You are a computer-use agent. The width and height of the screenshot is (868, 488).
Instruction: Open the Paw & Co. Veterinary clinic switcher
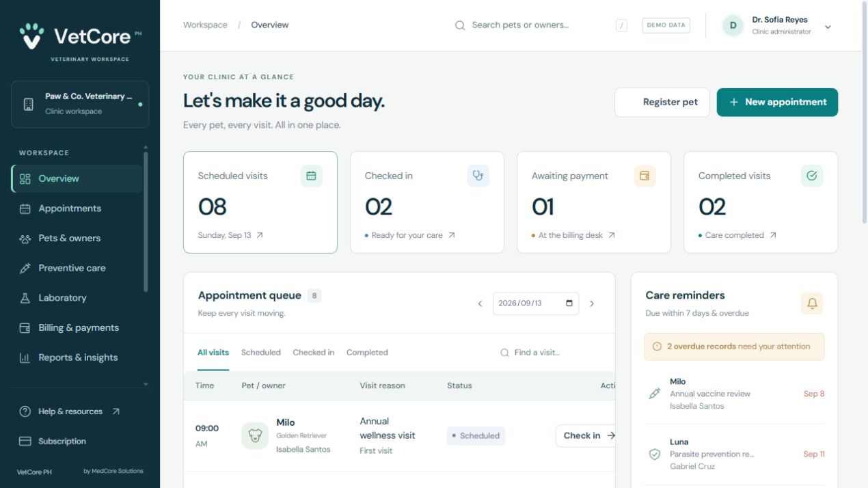(x=80, y=105)
